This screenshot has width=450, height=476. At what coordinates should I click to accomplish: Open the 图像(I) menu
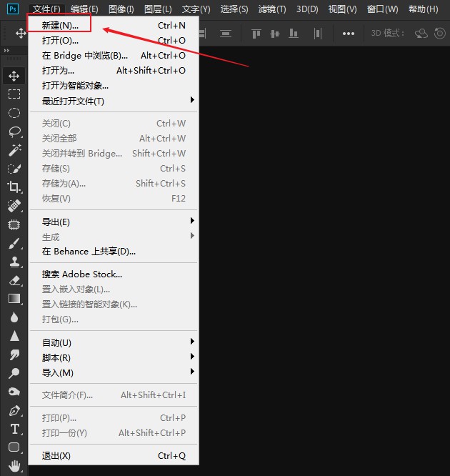tap(121, 9)
